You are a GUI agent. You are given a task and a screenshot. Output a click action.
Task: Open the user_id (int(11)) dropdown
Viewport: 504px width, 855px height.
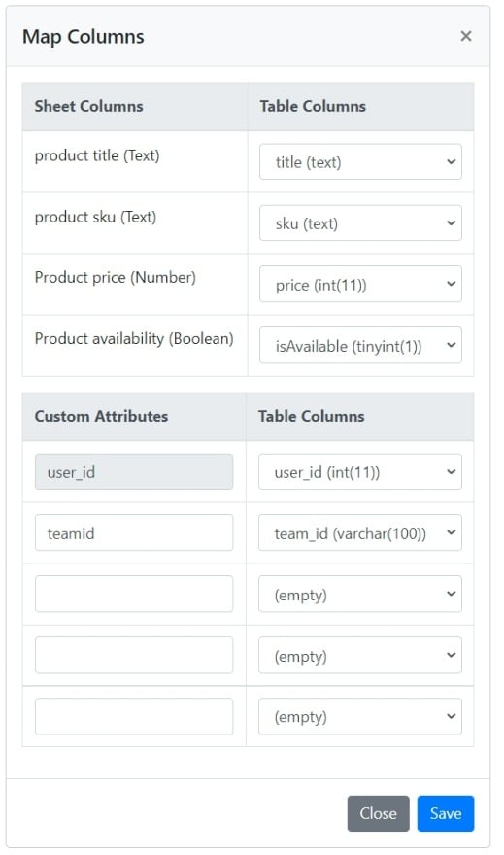click(359, 471)
